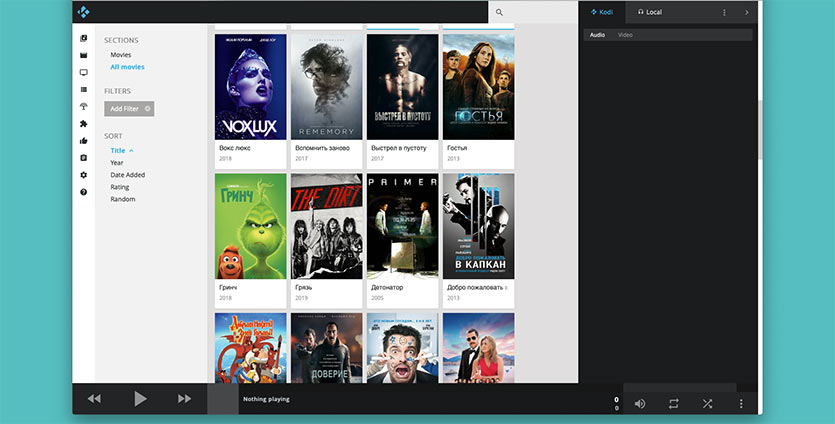Click the year 2019 under Грязь
The height and width of the screenshot is (424, 835).
point(301,298)
